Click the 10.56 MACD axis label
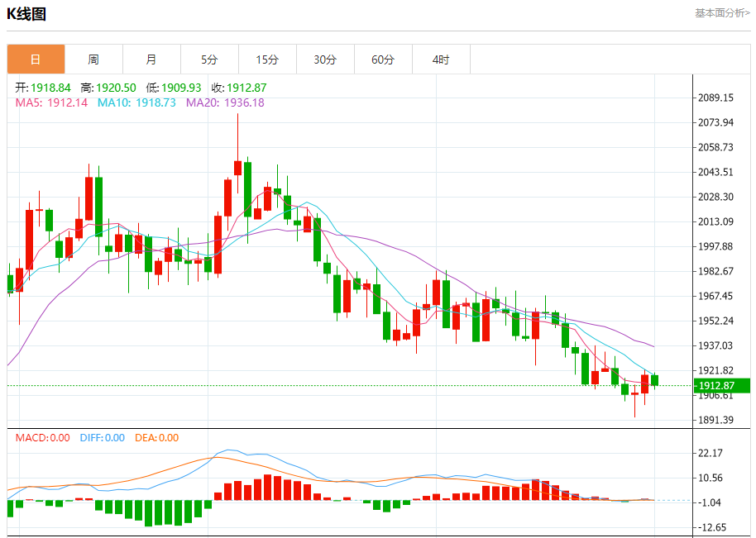Viewport: 756px width, 538px height. [711, 478]
